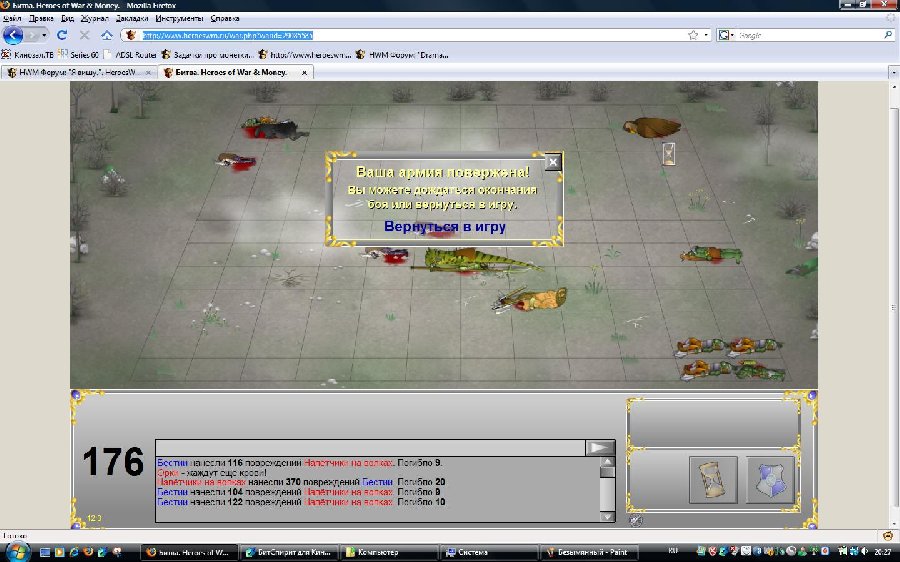
Task: Switch to Компьютер taskbar button
Action: click(389, 552)
